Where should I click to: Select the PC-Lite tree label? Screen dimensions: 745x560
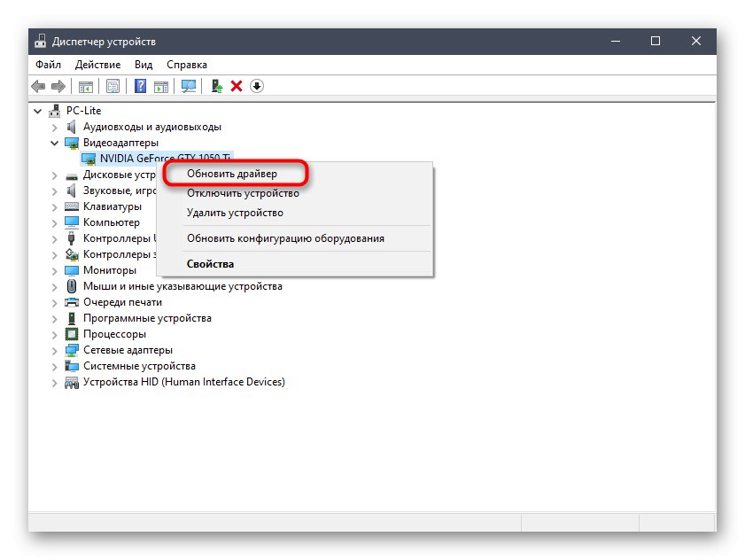click(83, 111)
